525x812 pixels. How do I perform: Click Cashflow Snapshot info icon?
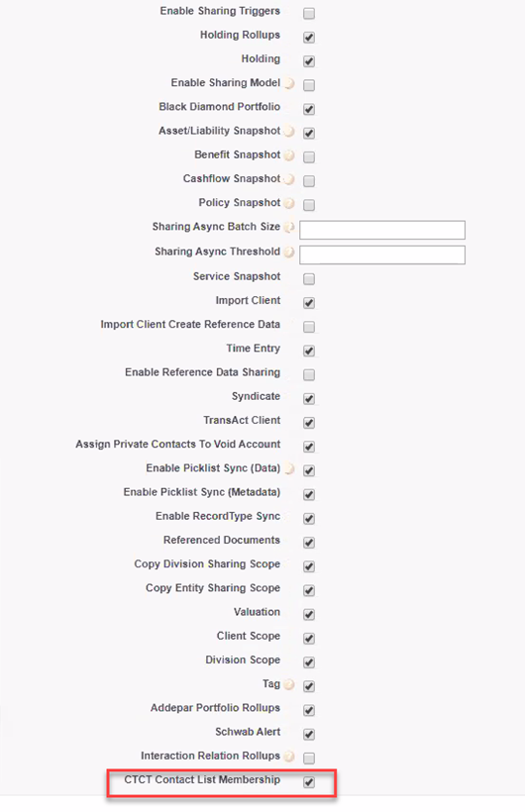(x=289, y=179)
